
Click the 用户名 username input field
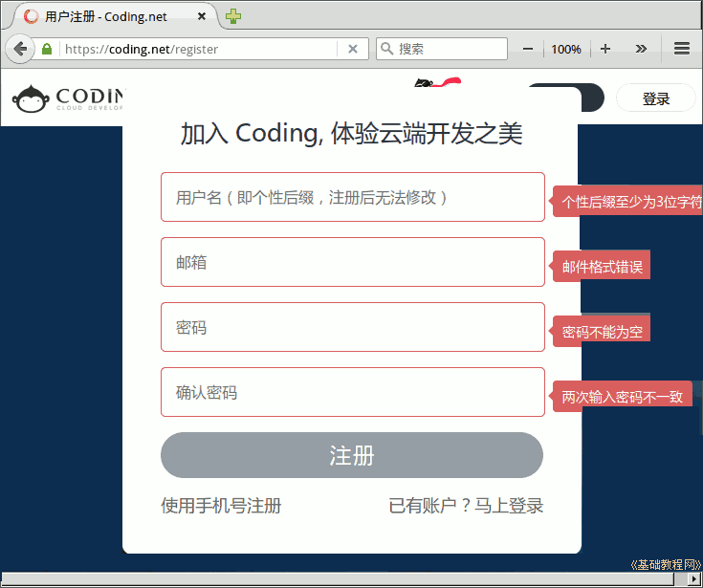[x=353, y=197]
